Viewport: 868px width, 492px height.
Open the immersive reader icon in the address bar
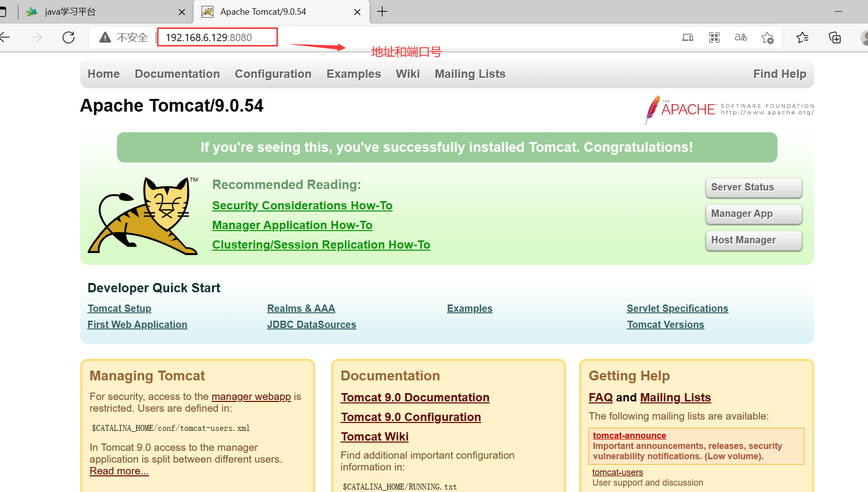pyautogui.click(x=687, y=37)
